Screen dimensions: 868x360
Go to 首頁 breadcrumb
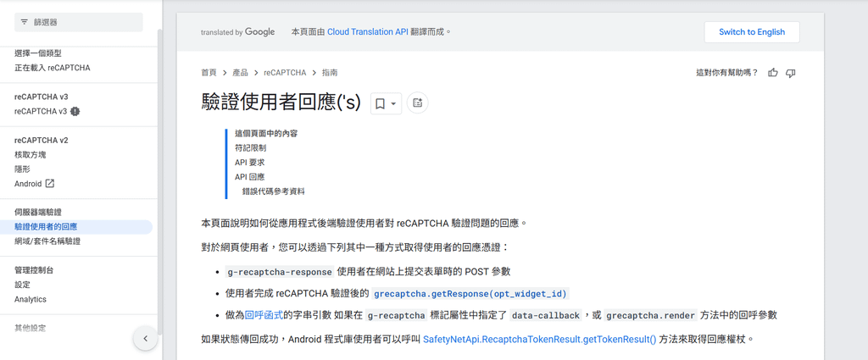tap(209, 73)
